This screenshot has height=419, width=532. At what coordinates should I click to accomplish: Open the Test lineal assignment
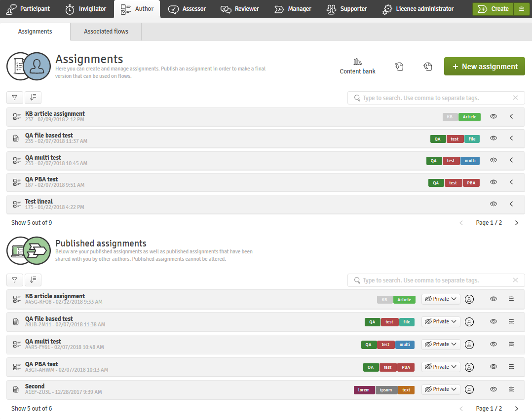266,204
